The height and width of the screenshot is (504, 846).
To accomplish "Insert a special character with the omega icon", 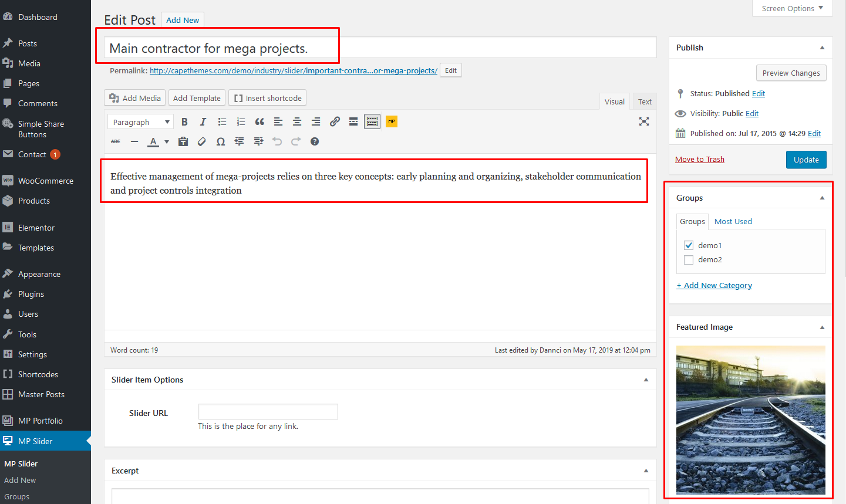I will click(221, 141).
